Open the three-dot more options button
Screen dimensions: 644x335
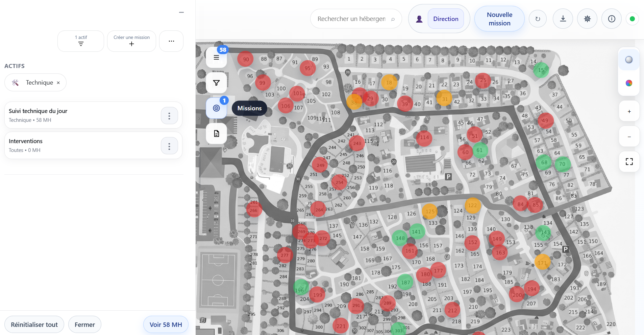click(x=171, y=41)
